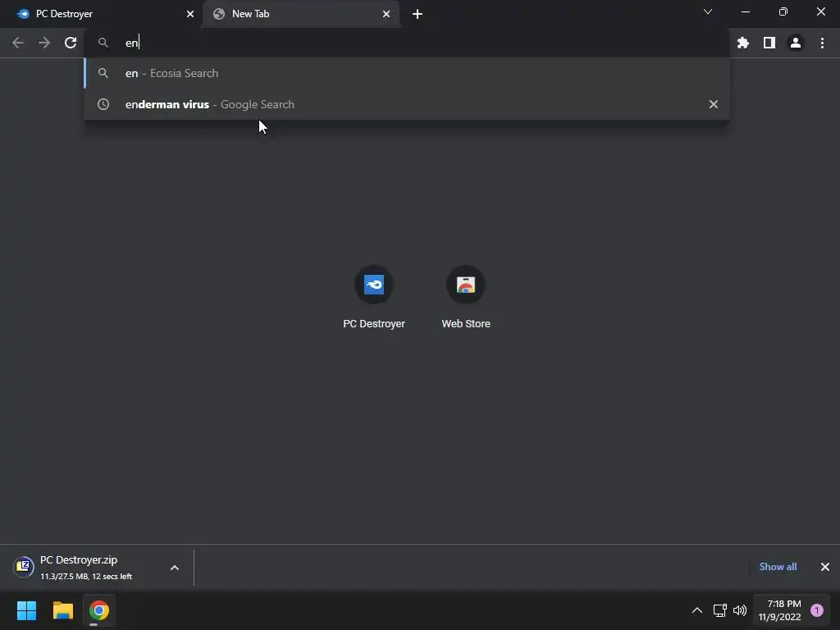
Task: Open a new tab with plus button
Action: 418,14
